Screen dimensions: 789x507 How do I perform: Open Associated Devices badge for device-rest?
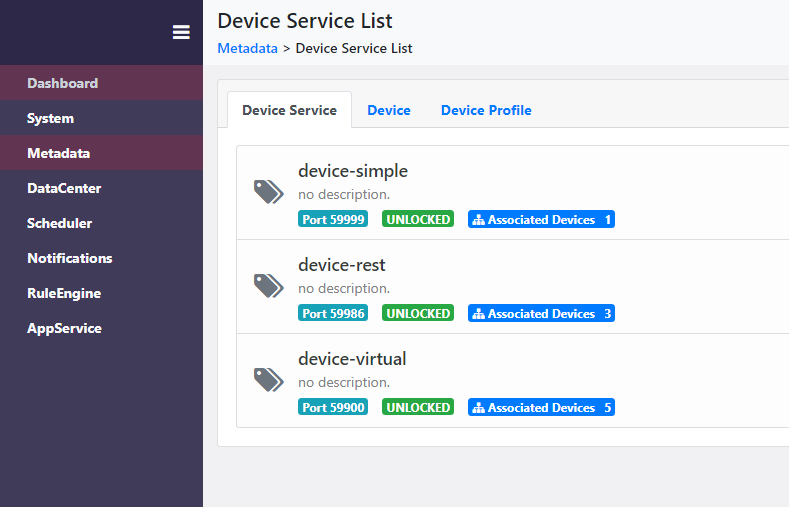tap(541, 313)
